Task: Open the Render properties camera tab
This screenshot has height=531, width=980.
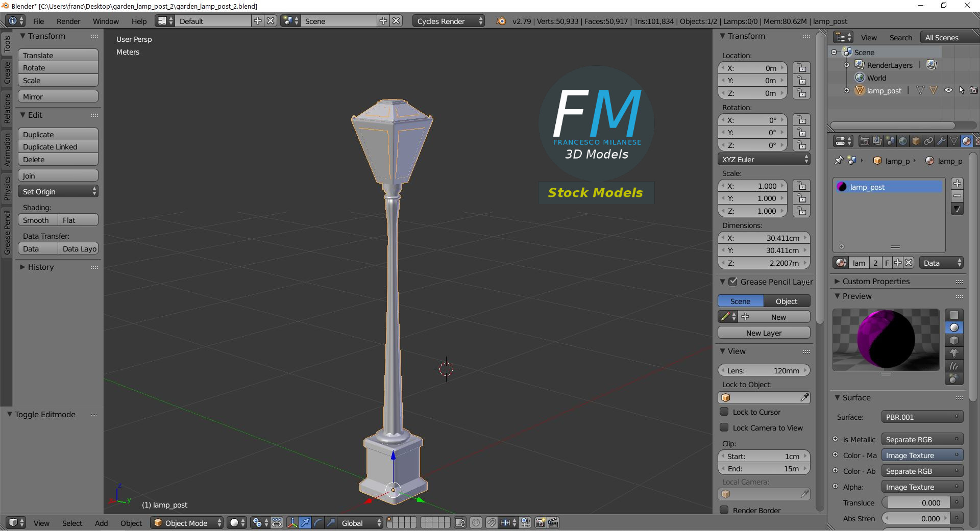Action: coord(864,141)
